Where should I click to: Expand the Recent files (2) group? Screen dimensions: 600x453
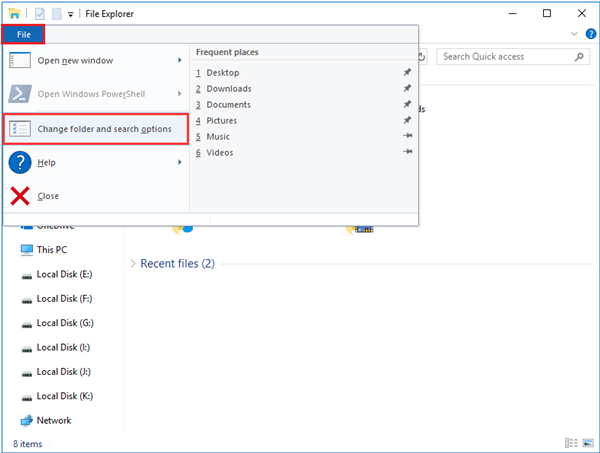click(x=133, y=263)
